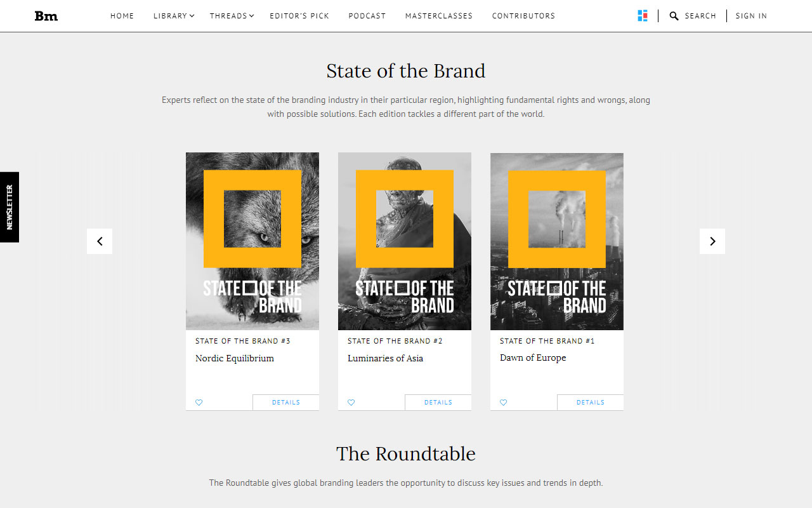Open site search with the magnifier icon

click(x=674, y=15)
